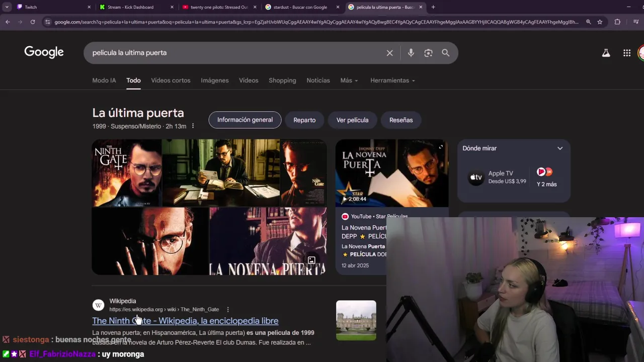Image resolution: width=644 pixels, height=362 pixels.
Task: Select the Imágenes filter
Action: point(215,80)
